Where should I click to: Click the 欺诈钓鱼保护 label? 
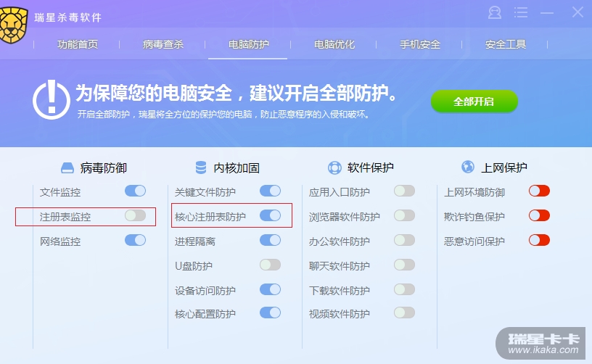[474, 217]
